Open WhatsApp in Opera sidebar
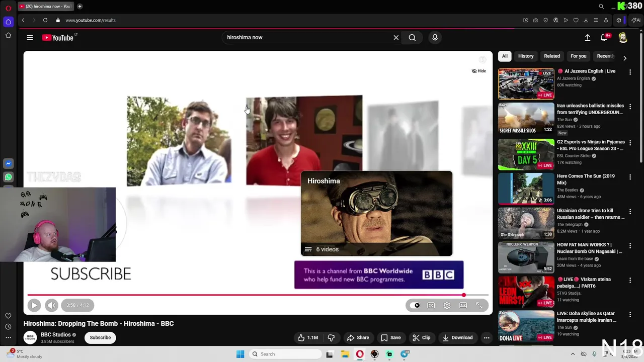The height and width of the screenshot is (362, 644). tap(8, 177)
